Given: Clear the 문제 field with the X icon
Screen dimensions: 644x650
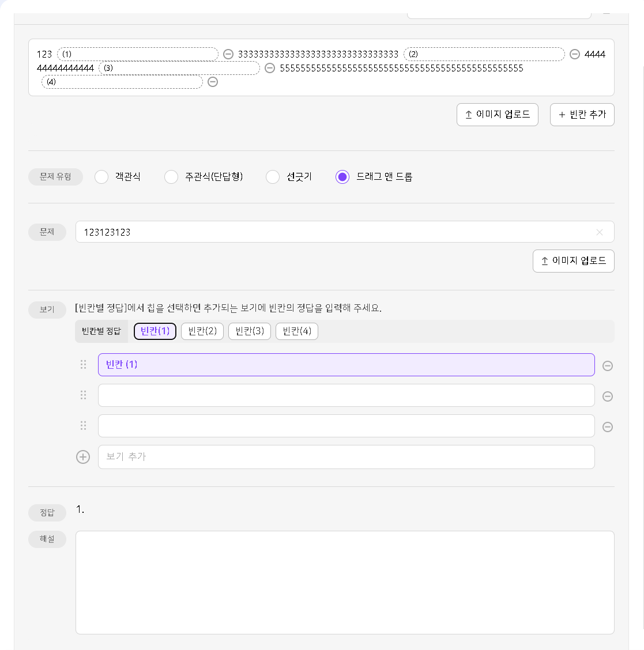Looking at the screenshot, I should click(599, 232).
